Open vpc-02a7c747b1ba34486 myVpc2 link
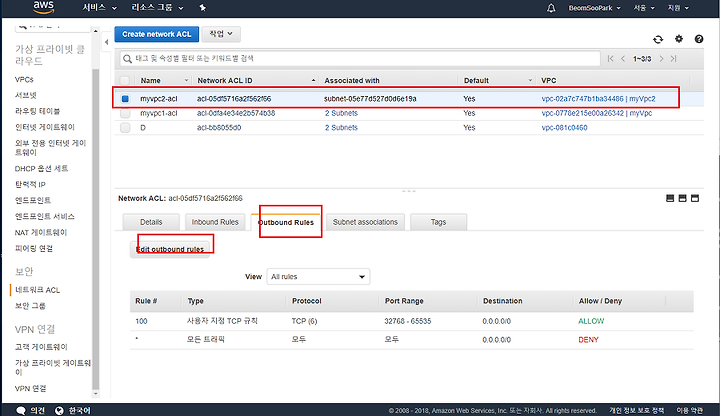Screen dimensions: 720x416 coord(598,99)
